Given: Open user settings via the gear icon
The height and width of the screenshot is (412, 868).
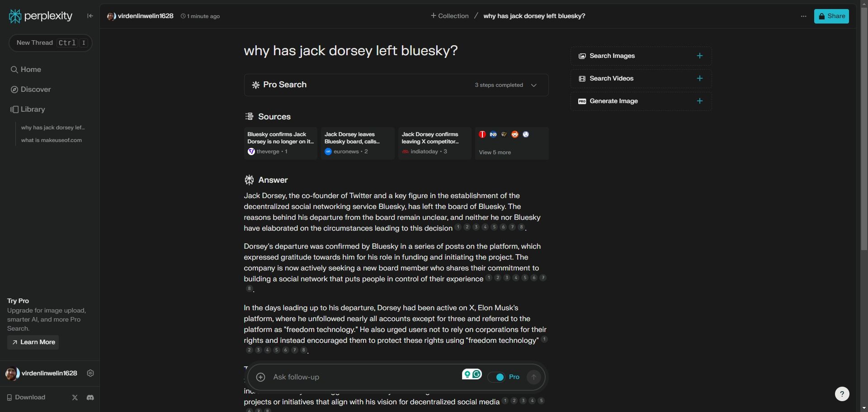Looking at the screenshot, I should (x=90, y=373).
